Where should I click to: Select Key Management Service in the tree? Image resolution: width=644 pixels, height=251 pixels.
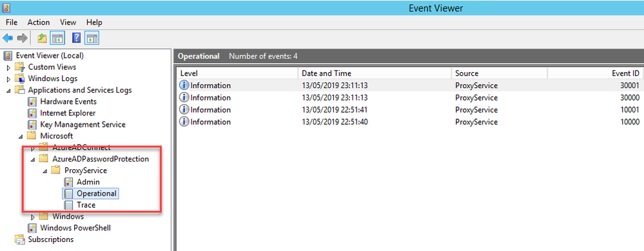coord(83,124)
